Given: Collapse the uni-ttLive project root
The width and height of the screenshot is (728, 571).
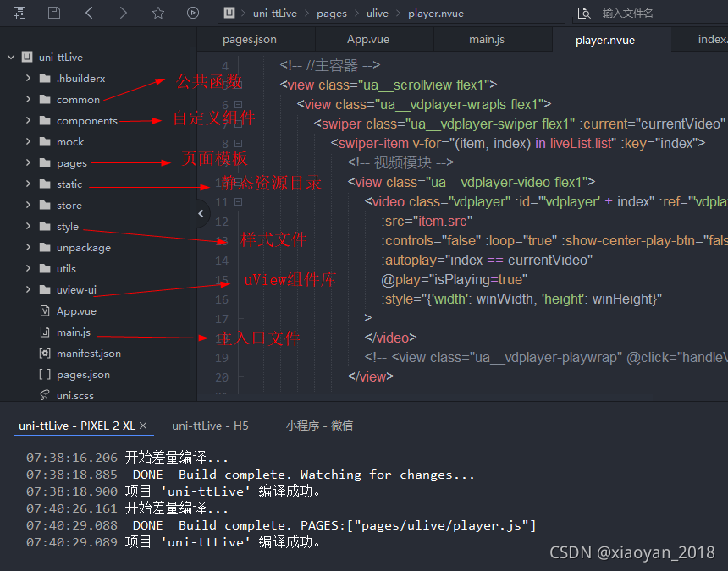Looking at the screenshot, I should [x=11, y=57].
